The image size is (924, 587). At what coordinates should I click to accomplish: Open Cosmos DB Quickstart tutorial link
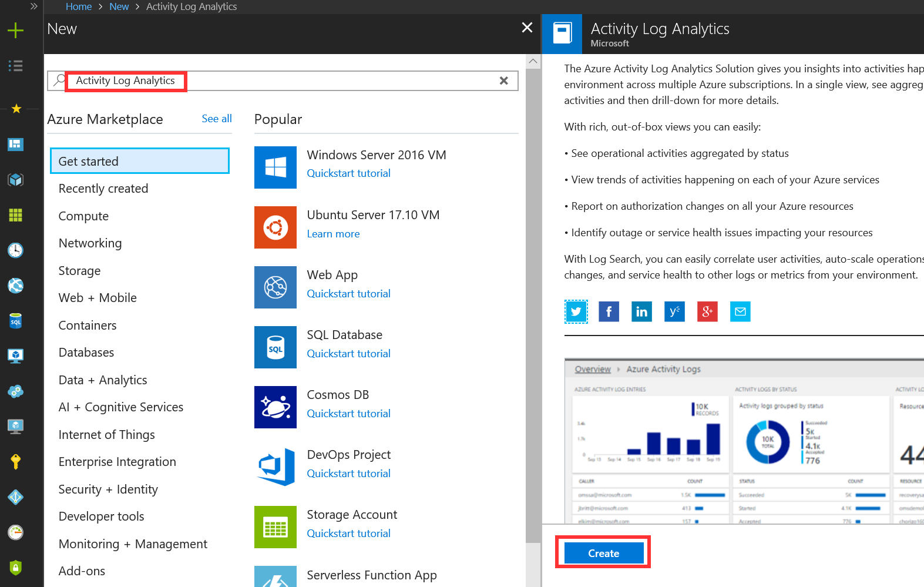(x=349, y=414)
